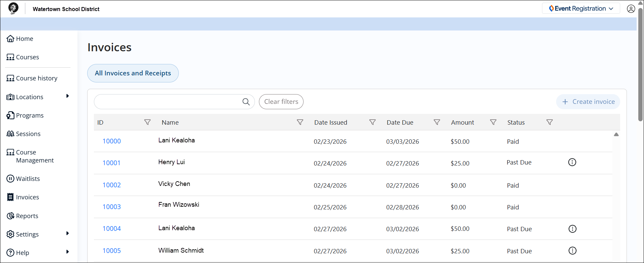The image size is (644, 263).
Task: Expand the Settings submenu arrow
Action: pyautogui.click(x=67, y=234)
